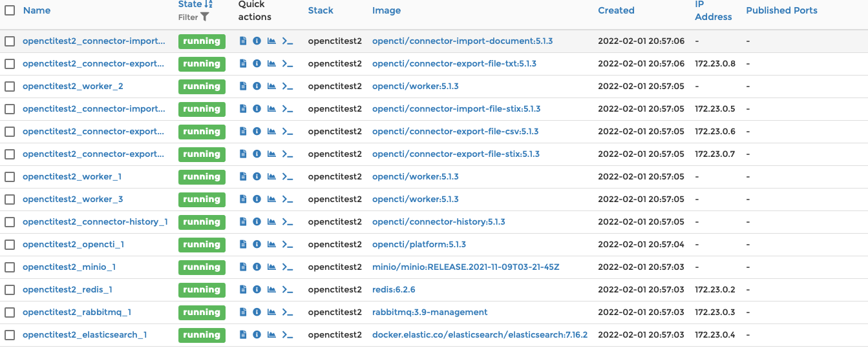Image resolution: width=868 pixels, height=348 pixels.
Task: Tick the openctitest2_minio_1 checkbox
Action: (10, 267)
